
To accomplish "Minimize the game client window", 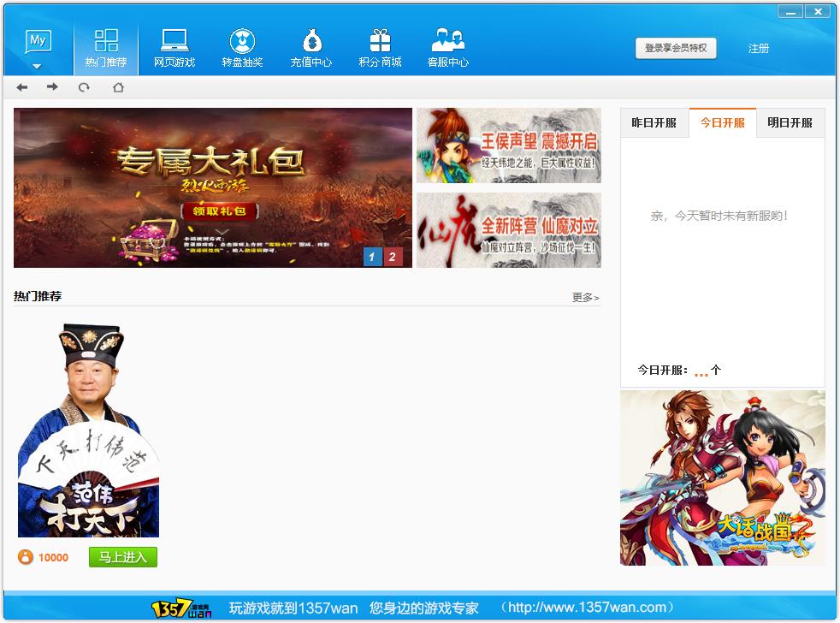I will point(790,11).
